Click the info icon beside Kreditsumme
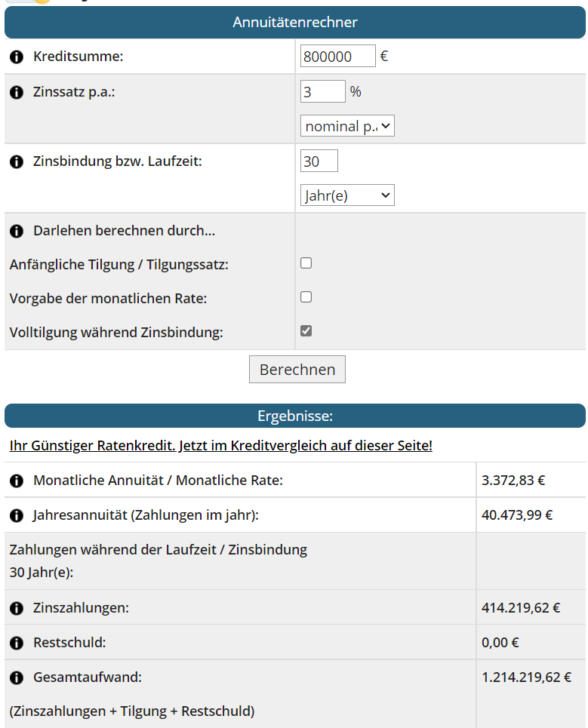This screenshot has width=588, height=728. click(17, 57)
